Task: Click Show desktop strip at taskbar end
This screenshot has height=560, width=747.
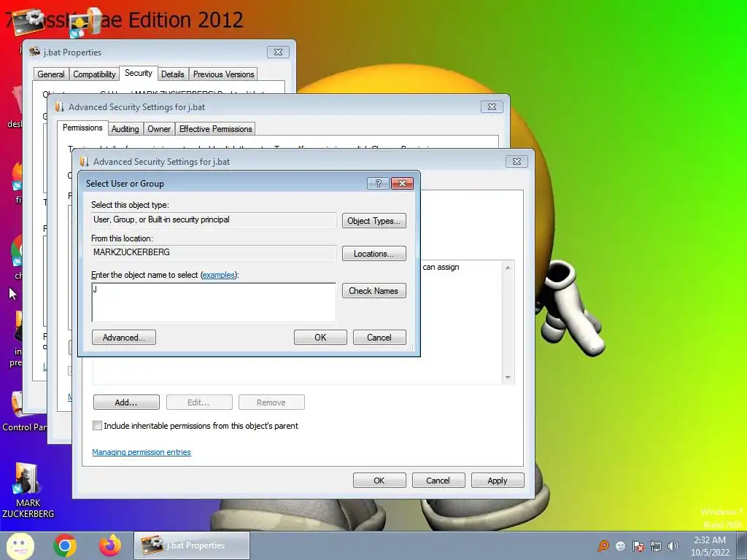Action: click(742, 545)
